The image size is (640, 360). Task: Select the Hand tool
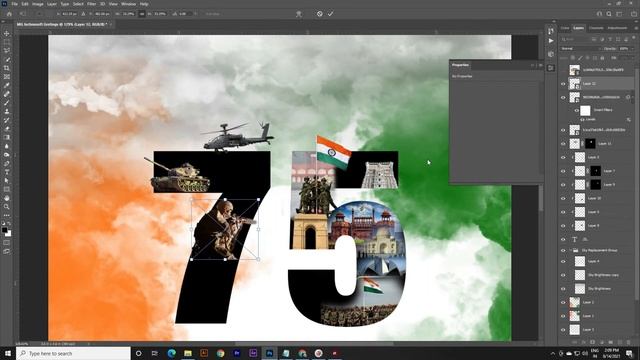[x=7, y=198]
